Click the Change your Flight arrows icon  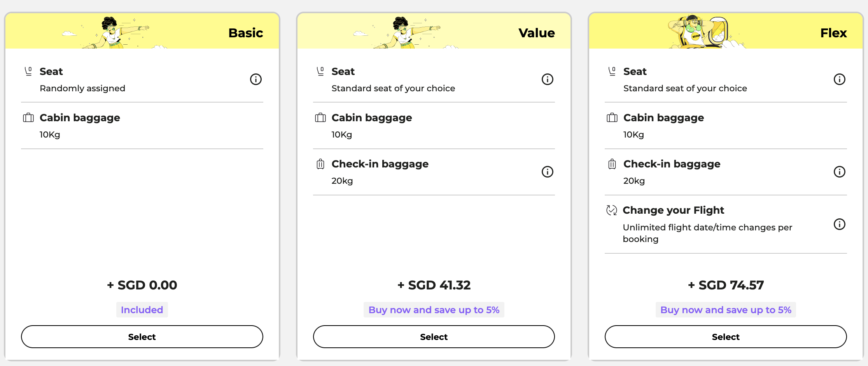point(611,210)
